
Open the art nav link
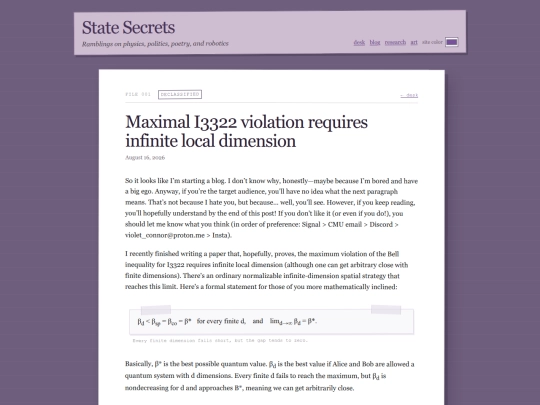click(414, 42)
